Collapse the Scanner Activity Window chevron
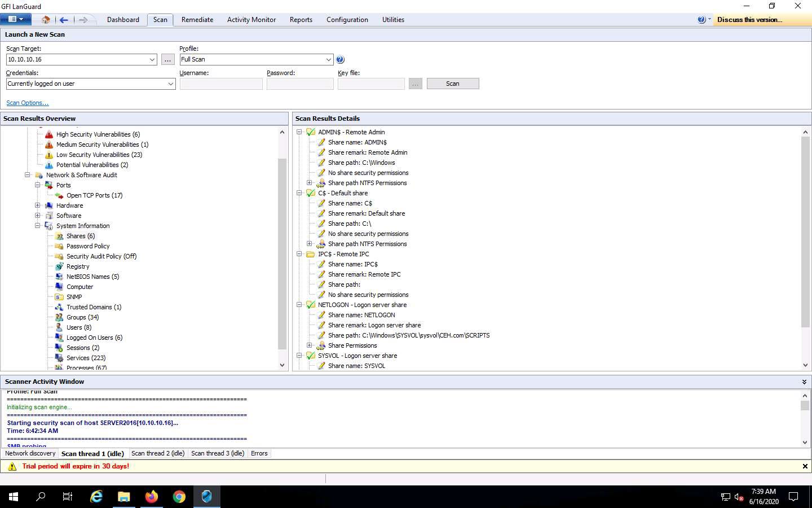This screenshot has height=508, width=812. (x=804, y=382)
